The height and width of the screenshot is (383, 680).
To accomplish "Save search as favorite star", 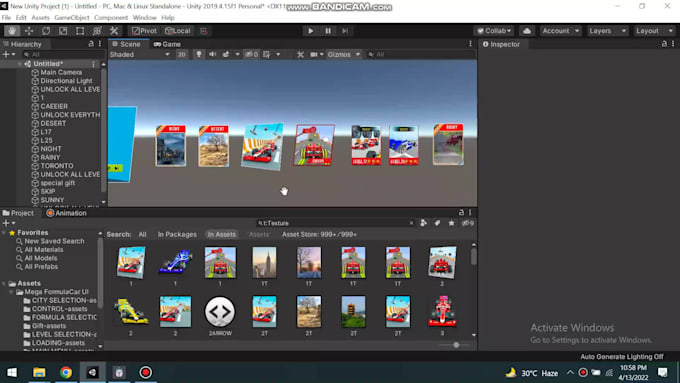I will (x=451, y=223).
